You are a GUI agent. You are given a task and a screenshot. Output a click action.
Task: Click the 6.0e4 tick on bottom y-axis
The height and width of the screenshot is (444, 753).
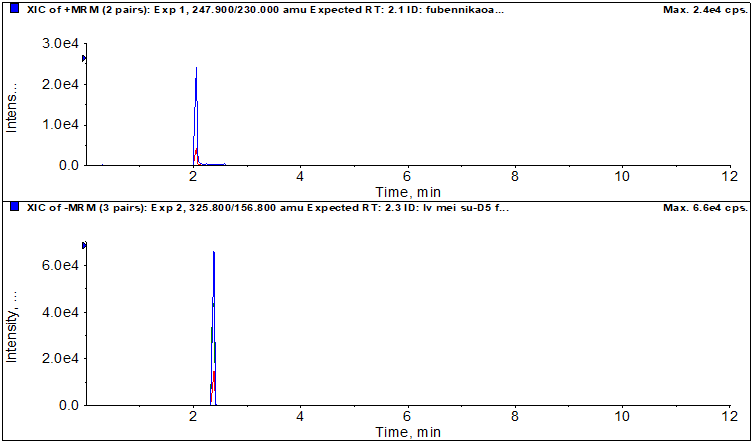pos(59,265)
